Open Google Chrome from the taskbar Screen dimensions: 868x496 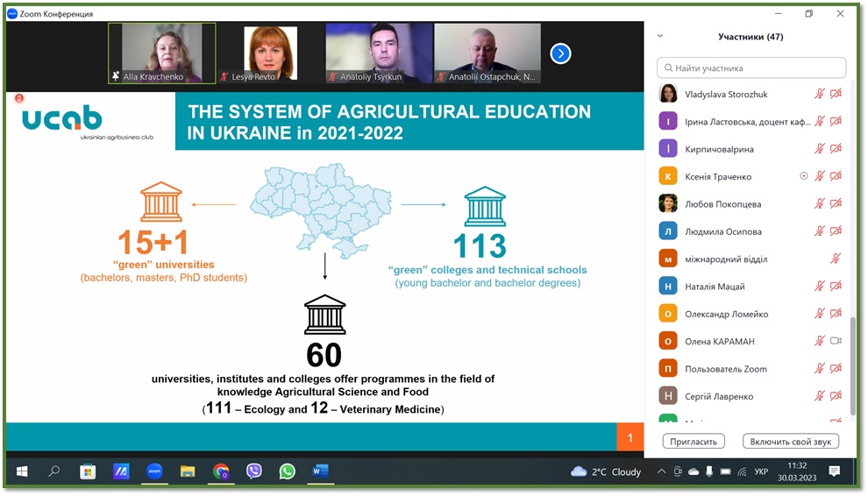tap(221, 471)
